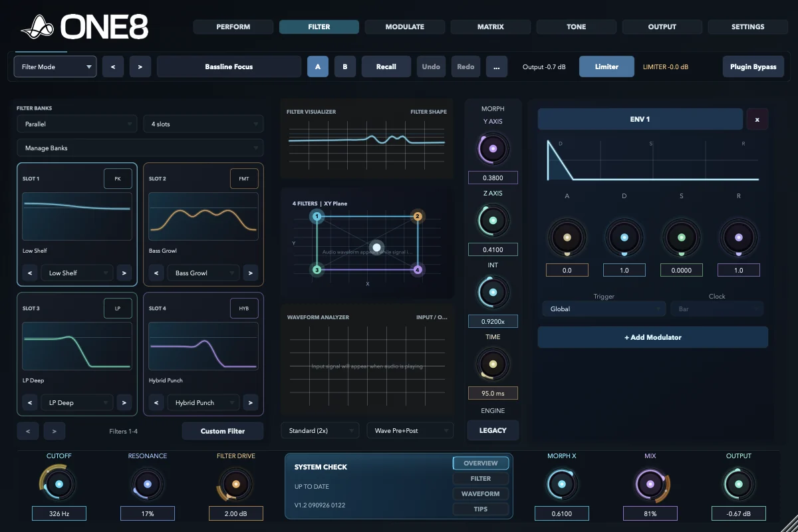Select previous filter type in Slot 2
The width and height of the screenshot is (798, 532).
156,273
